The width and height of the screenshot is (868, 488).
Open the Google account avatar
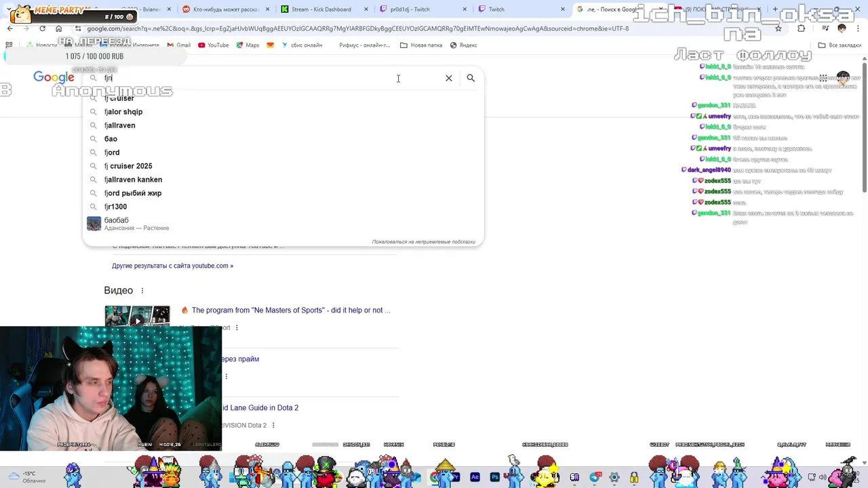[x=843, y=78]
